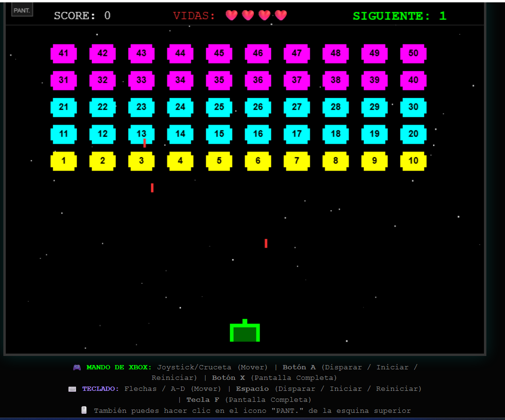Click magenta block number 48
This screenshot has width=505, height=420.
click(x=336, y=54)
